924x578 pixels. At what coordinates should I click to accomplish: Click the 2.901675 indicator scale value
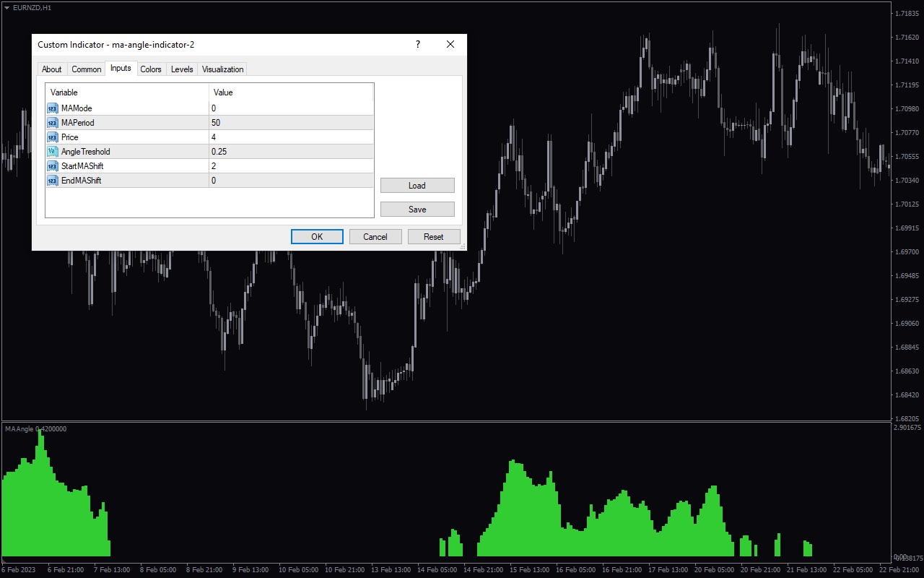tap(908, 428)
